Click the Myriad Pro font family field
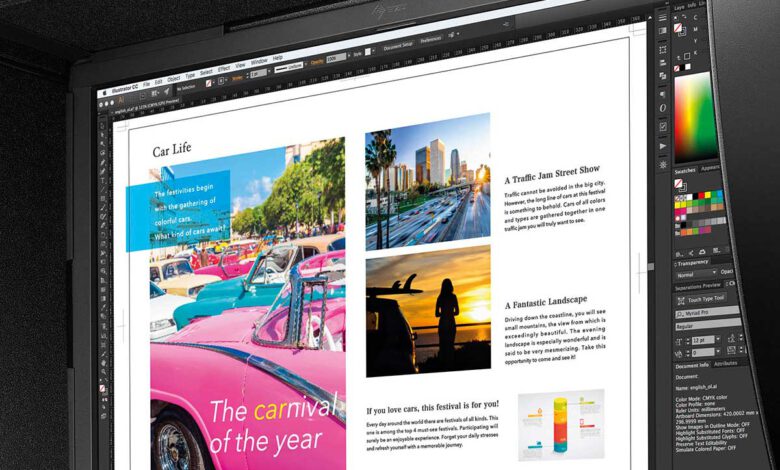Screen dimensions: 780x470 coord(707,312)
